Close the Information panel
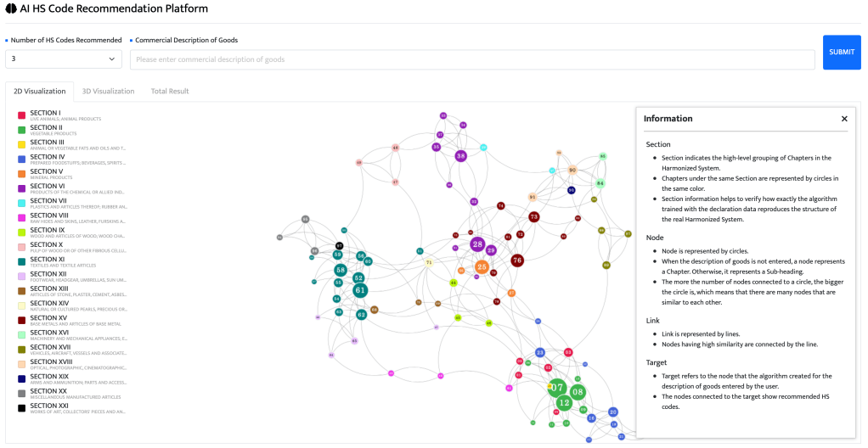 pos(844,119)
